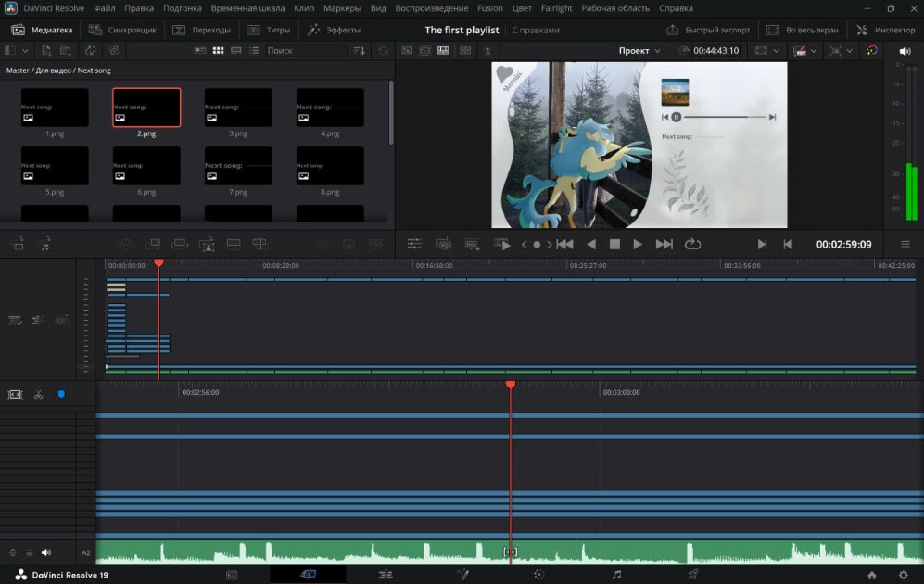Click the import media folder icon
Screen dimensions: 924x584
point(66,51)
